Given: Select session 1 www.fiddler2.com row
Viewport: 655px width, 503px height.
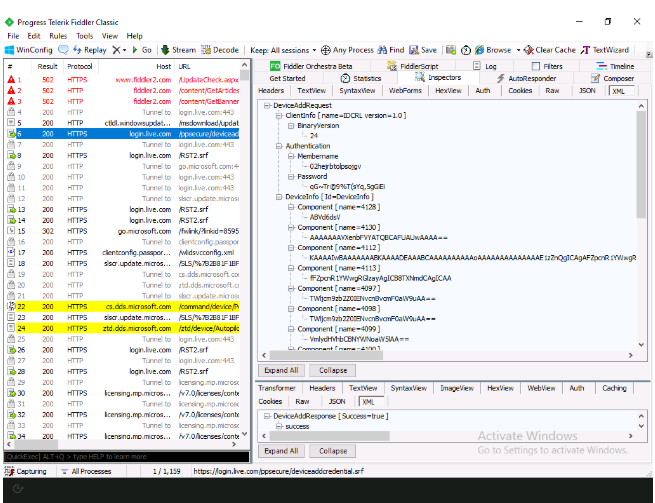Looking at the screenshot, I should [123, 80].
